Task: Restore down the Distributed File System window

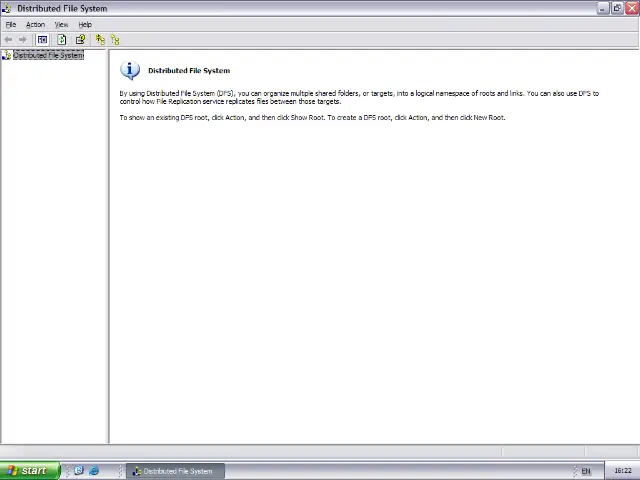Action: [617, 8]
